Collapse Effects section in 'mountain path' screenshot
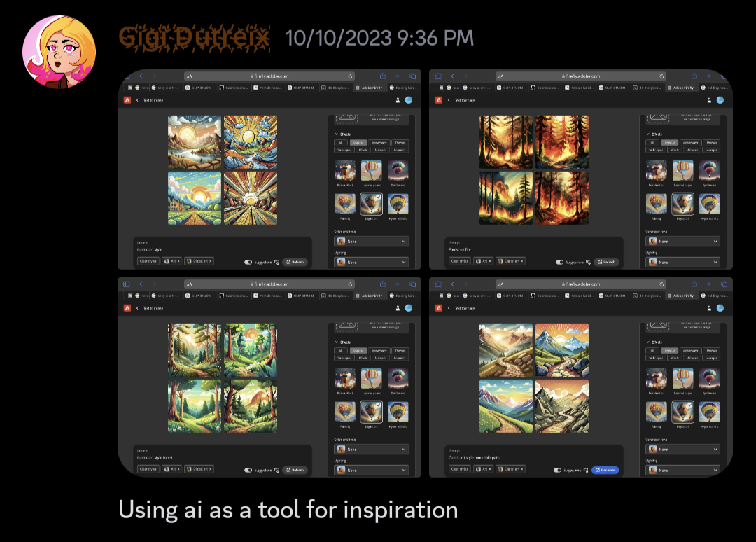The width and height of the screenshot is (756, 542). (x=648, y=342)
